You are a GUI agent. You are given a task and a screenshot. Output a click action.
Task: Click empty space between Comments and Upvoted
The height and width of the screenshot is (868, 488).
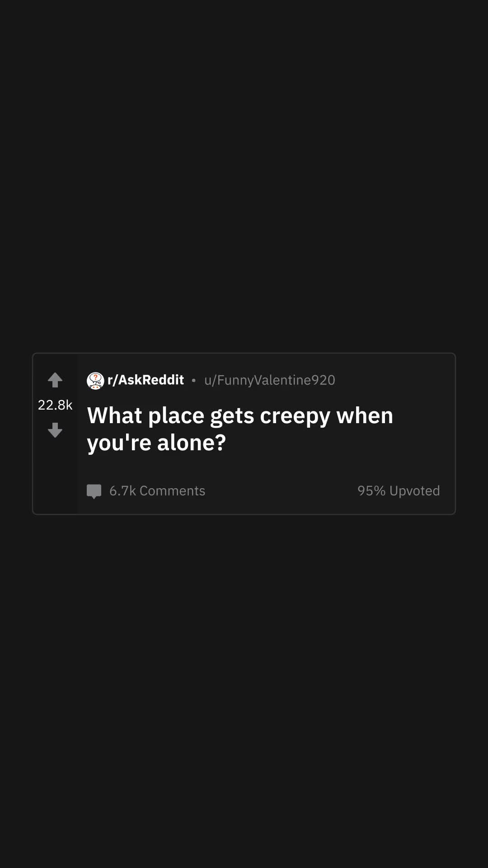coord(281,491)
